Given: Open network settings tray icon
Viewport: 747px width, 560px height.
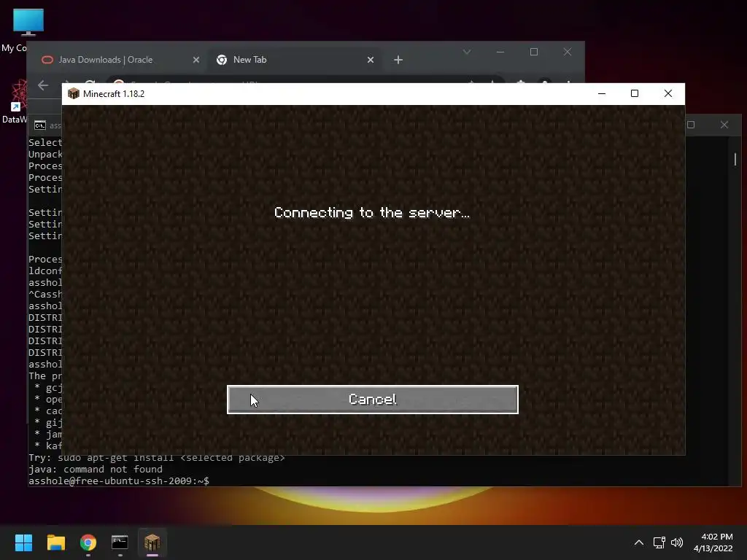Looking at the screenshot, I should 659,542.
